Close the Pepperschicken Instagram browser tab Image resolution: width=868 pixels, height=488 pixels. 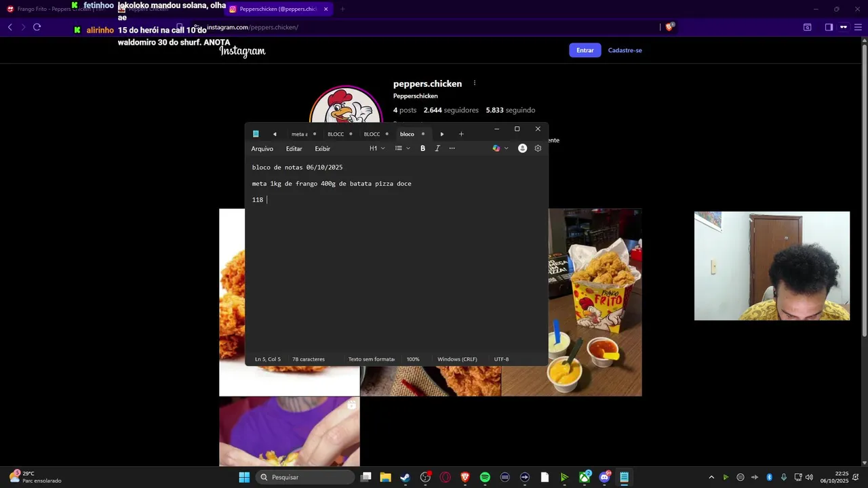(325, 9)
